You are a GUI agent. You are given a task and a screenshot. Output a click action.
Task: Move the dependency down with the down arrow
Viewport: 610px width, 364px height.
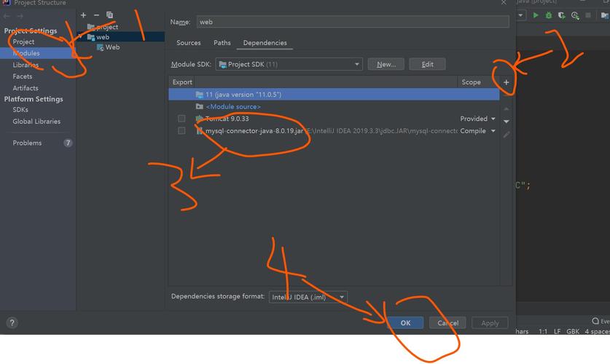[506, 122]
